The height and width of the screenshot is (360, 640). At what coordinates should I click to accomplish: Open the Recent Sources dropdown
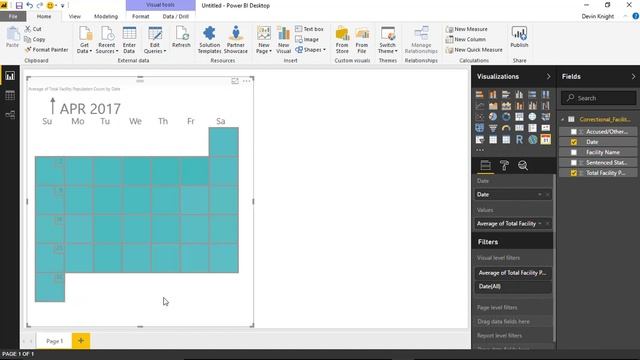click(107, 40)
